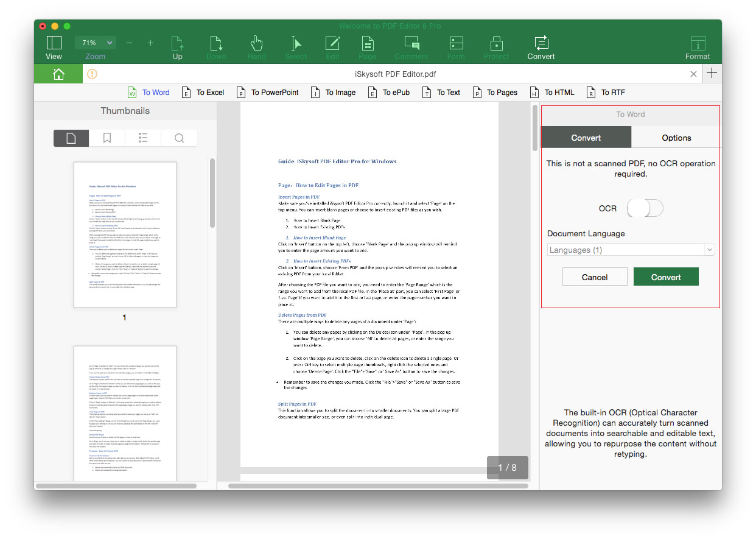This screenshot has width=756, height=539.
Task: Click the thumbnails panel horizontal scrollbar
Action: [x=116, y=486]
